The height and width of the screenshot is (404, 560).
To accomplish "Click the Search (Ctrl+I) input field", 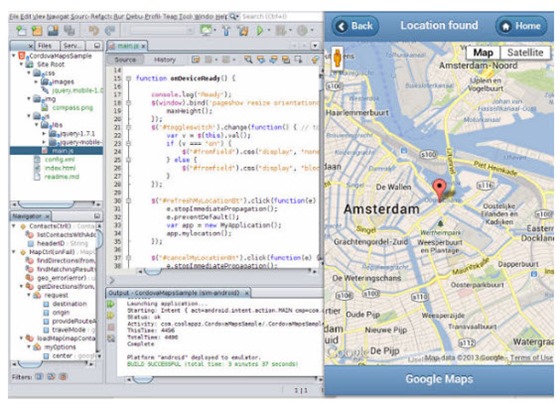I will (281, 16).
